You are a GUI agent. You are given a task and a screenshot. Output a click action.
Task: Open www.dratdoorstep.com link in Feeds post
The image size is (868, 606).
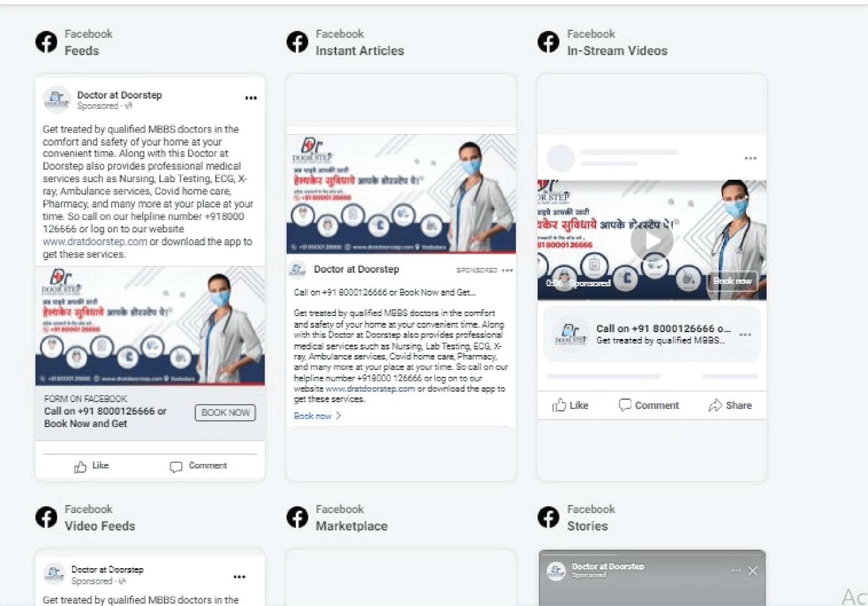95,242
